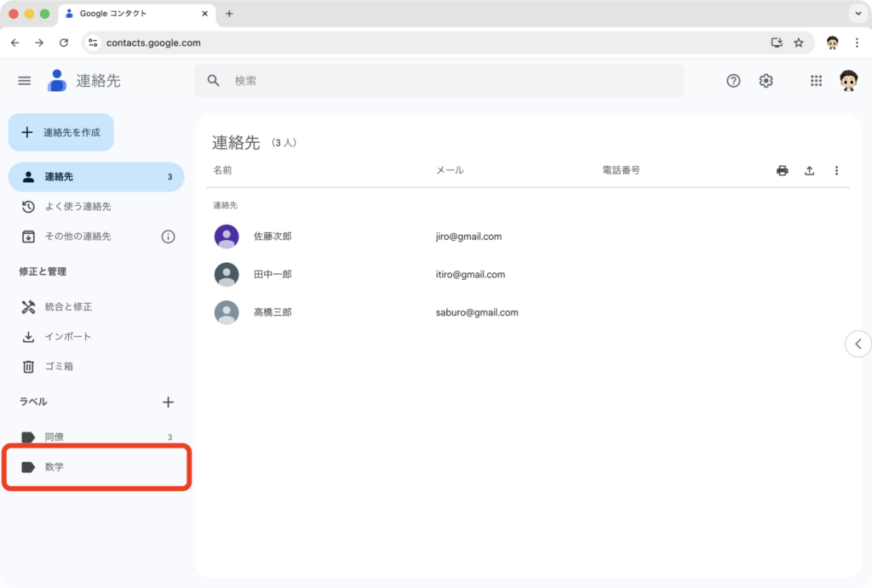The image size is (872, 588).
Task: Expand the collapsed side panel arrow
Action: [x=858, y=344]
